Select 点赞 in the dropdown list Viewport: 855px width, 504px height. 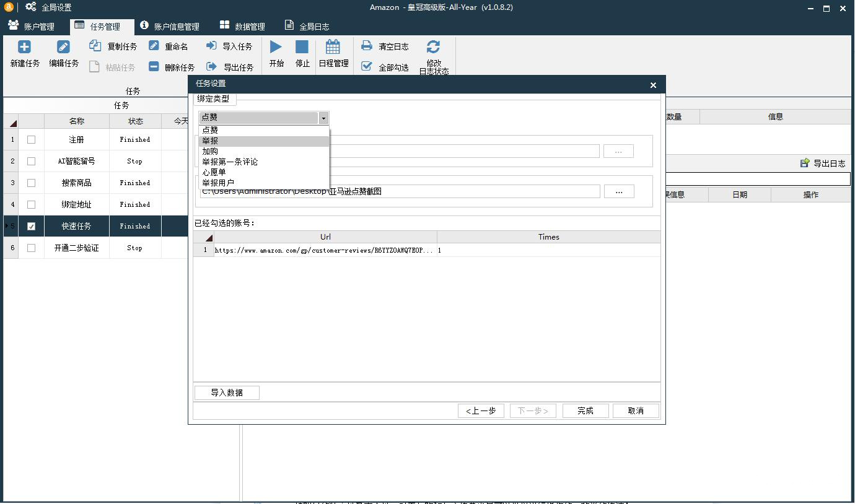(x=264, y=130)
